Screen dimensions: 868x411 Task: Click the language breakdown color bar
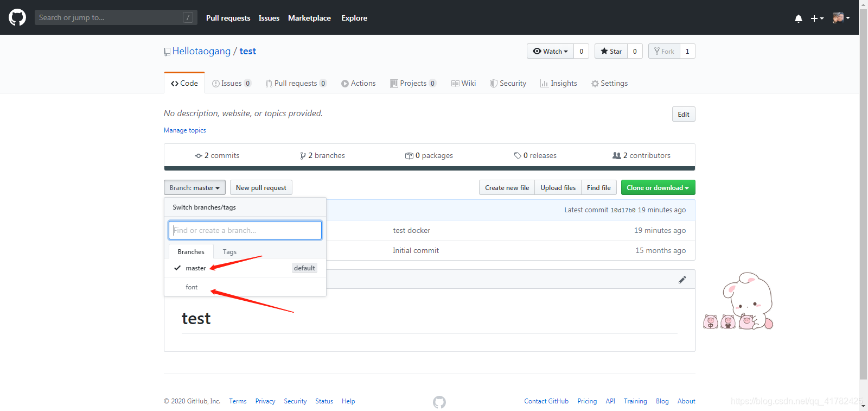pos(430,168)
